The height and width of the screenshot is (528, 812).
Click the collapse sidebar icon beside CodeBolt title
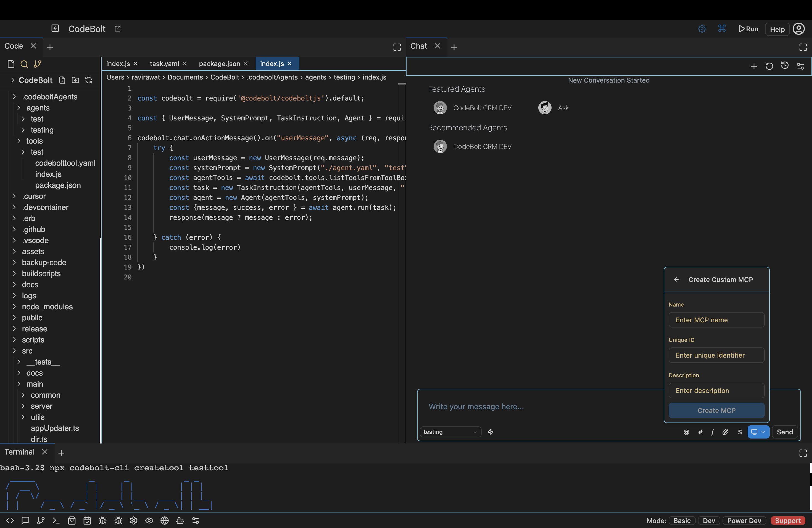pos(55,28)
